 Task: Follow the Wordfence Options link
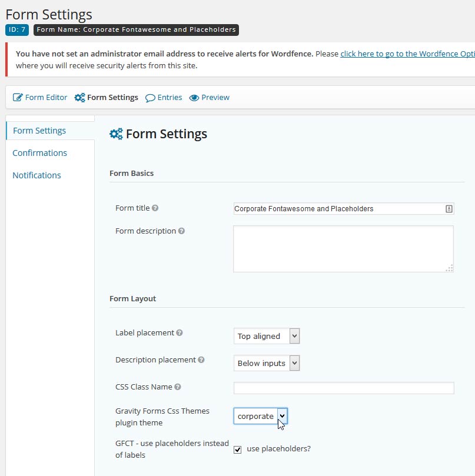click(407, 54)
